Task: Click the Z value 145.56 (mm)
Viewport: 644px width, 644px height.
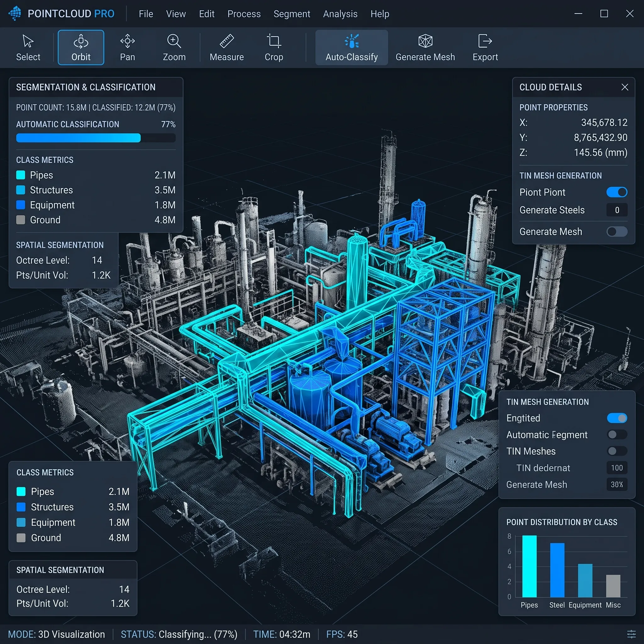Action: click(x=600, y=153)
